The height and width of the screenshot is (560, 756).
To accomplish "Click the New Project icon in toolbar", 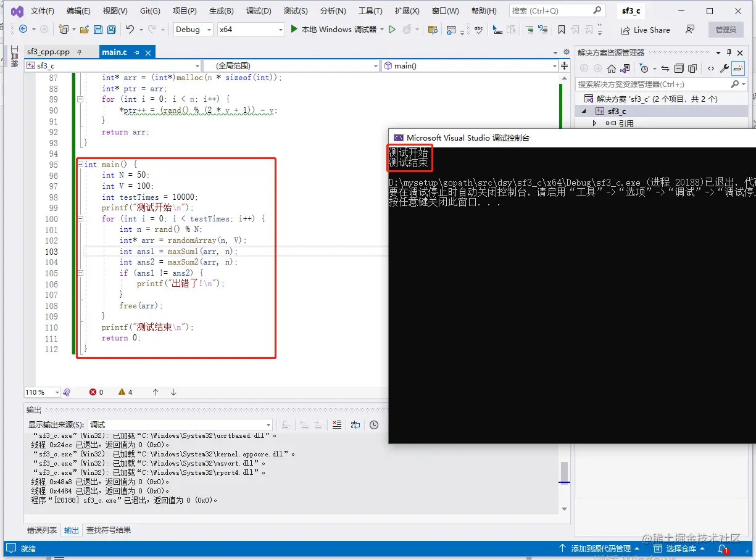I will tap(64, 29).
